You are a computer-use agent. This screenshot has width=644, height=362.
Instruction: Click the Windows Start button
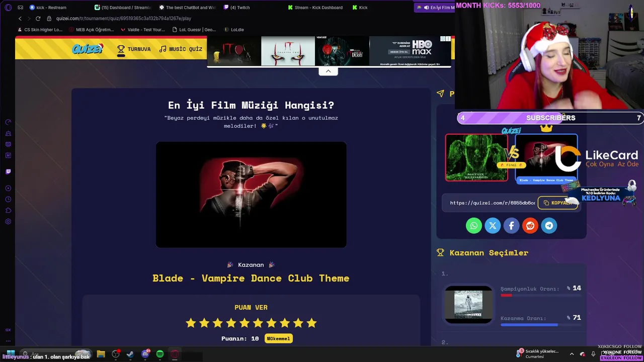point(10,354)
